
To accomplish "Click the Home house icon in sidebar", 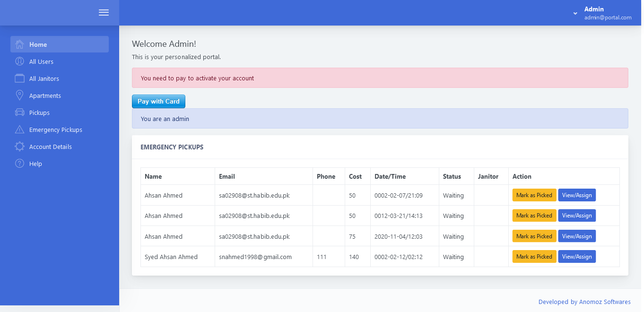I will point(19,44).
